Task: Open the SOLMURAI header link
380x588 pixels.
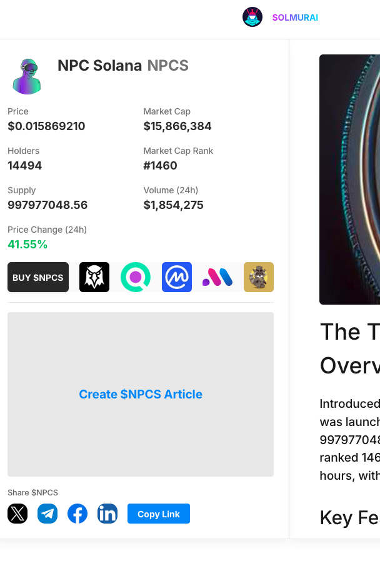Action: (x=295, y=18)
